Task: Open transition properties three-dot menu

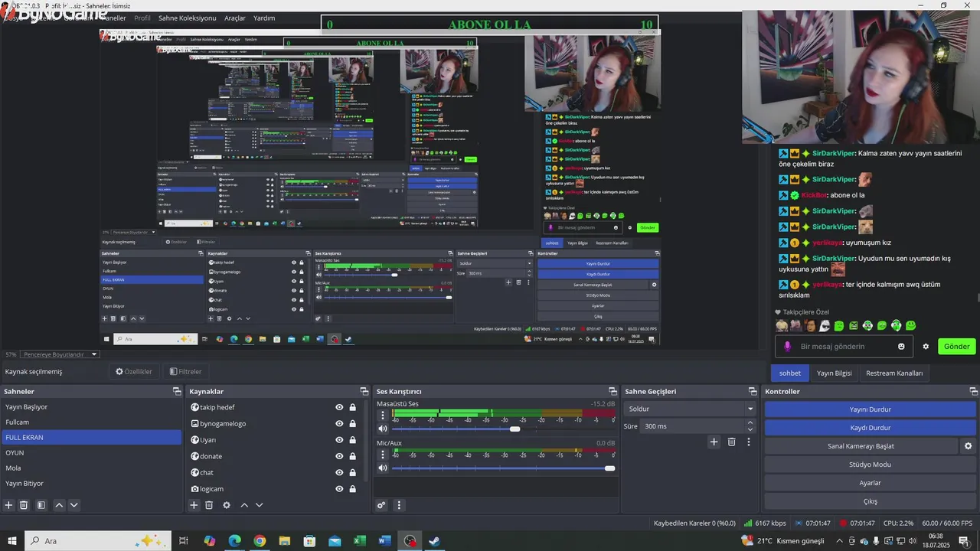Action: (x=749, y=442)
